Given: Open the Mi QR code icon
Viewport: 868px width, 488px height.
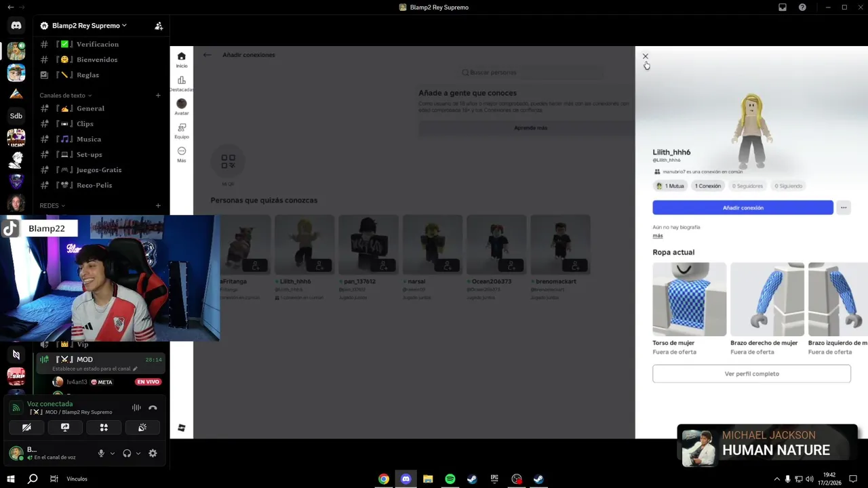Looking at the screenshot, I should coord(228,161).
